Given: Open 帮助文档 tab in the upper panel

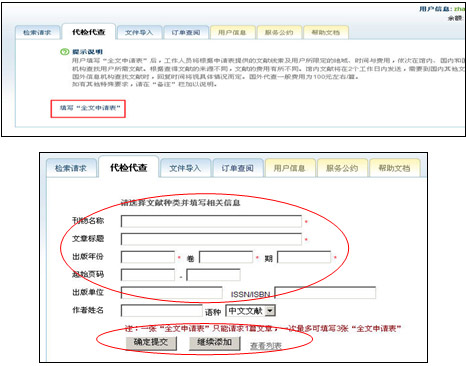Looking at the screenshot, I should (x=326, y=33).
